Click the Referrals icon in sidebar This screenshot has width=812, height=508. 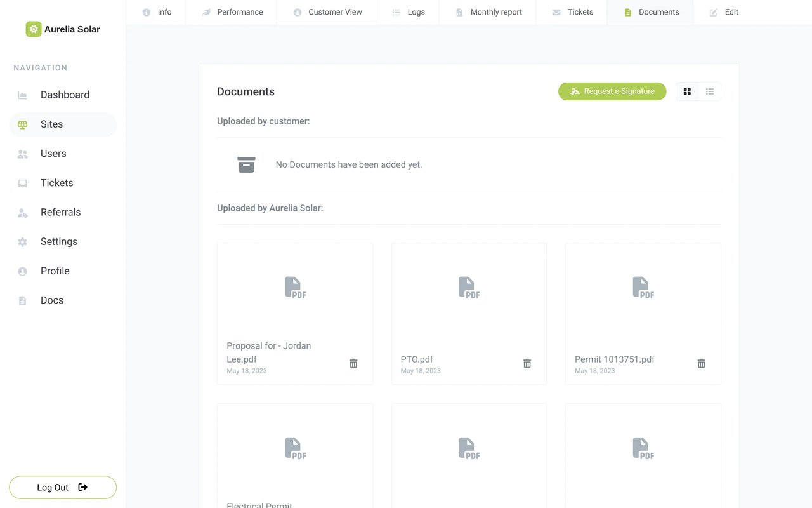[23, 213]
